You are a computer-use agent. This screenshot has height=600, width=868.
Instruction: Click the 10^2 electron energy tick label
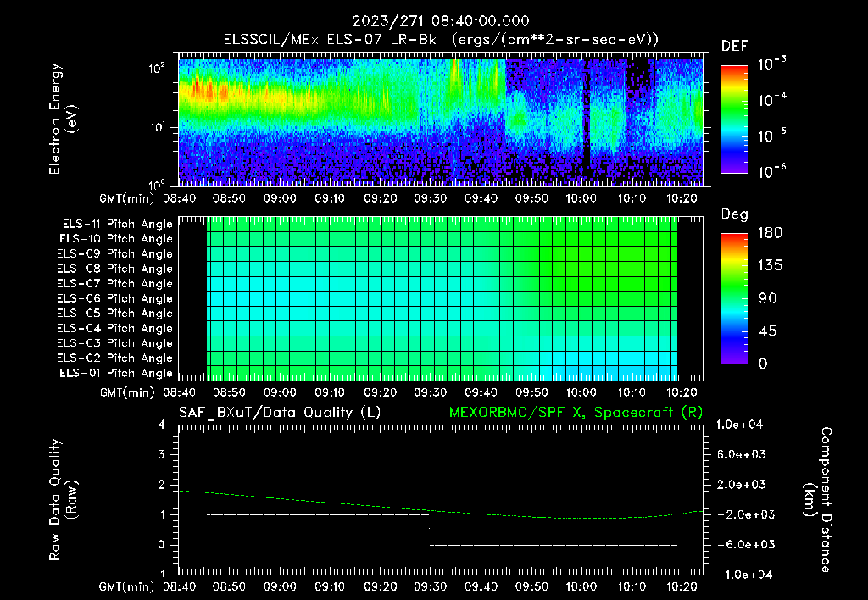click(157, 69)
